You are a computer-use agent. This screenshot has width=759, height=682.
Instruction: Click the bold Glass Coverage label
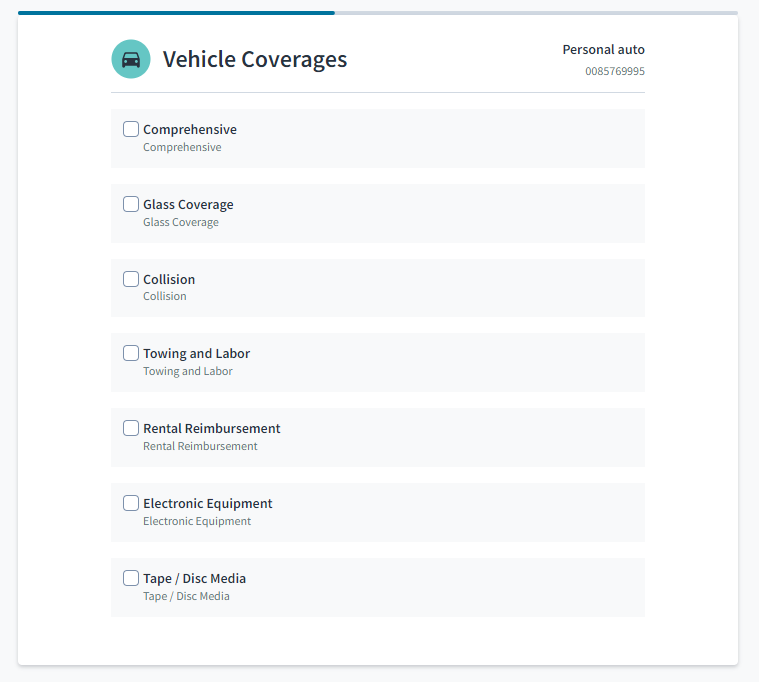tap(188, 205)
